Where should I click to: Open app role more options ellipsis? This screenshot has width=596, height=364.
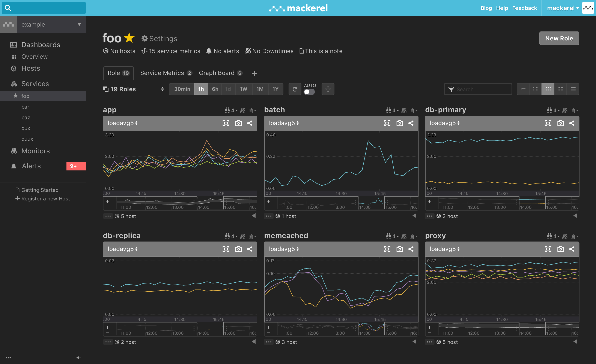[108, 216]
